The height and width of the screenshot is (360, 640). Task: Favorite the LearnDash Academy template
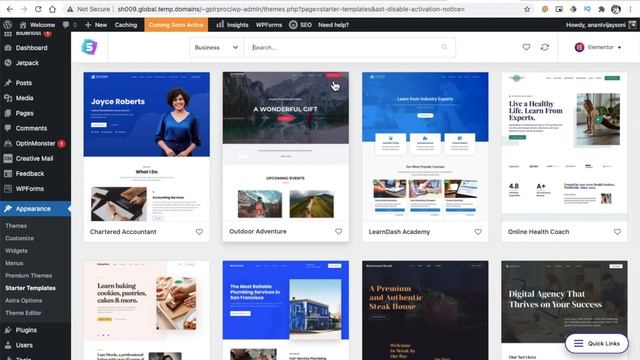click(478, 232)
